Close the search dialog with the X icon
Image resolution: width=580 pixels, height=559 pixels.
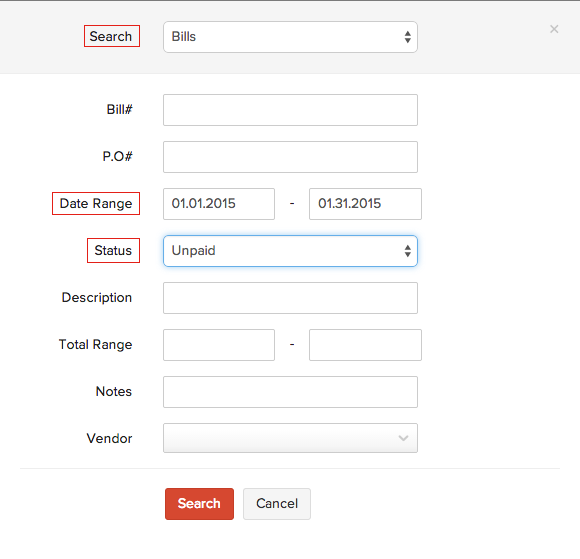tap(554, 29)
